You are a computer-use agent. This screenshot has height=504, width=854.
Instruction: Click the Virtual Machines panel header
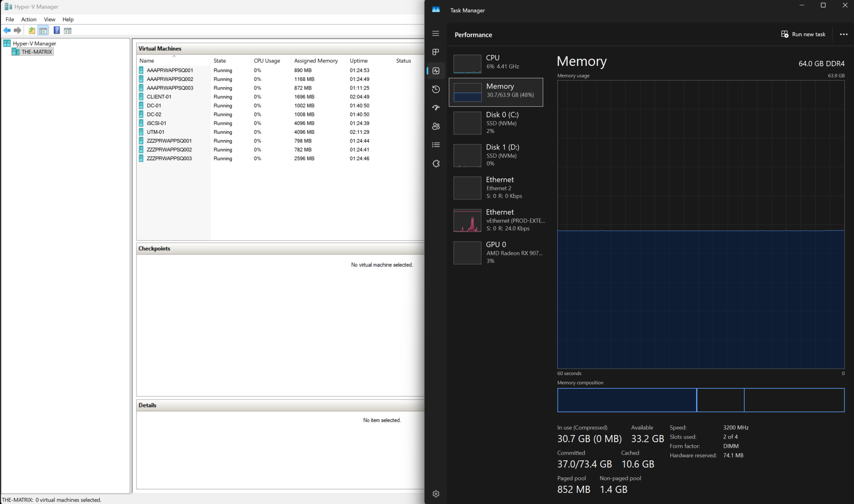click(280, 48)
